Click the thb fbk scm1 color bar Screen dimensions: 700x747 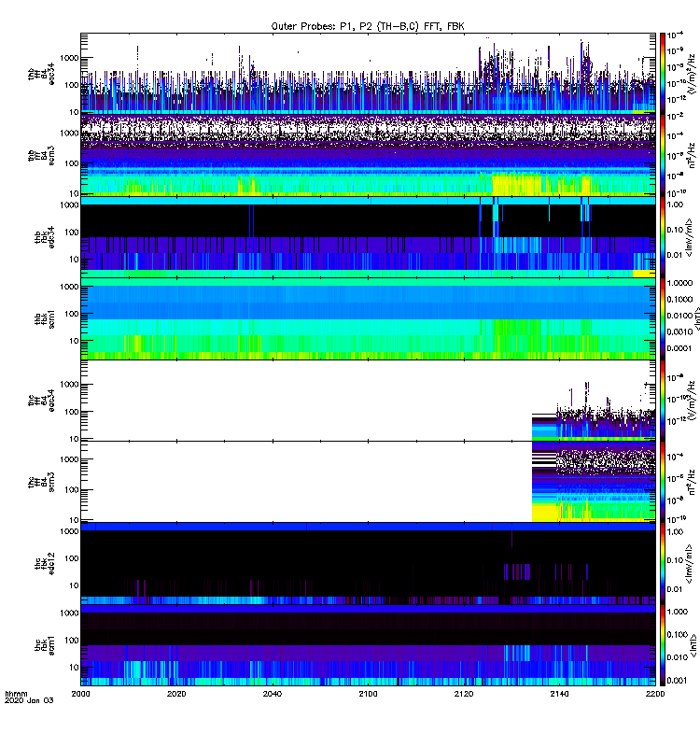tap(662, 318)
